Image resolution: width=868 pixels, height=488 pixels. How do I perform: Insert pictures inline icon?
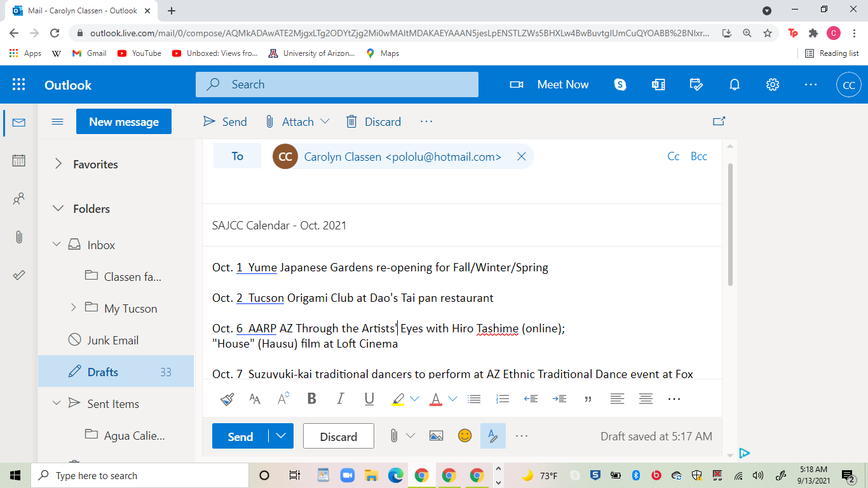436,436
